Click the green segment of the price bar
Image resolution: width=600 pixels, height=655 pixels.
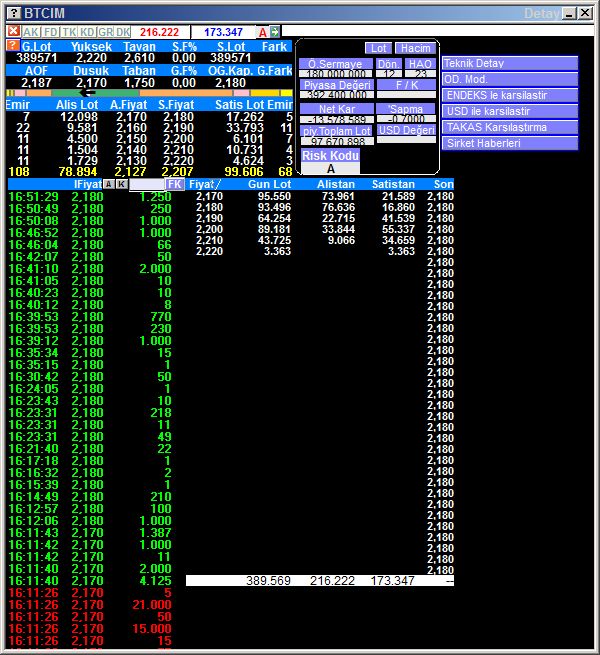(95, 93)
